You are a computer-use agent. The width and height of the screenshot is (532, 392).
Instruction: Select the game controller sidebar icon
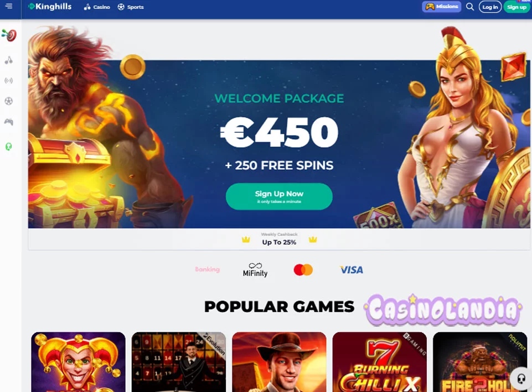pyautogui.click(x=9, y=122)
